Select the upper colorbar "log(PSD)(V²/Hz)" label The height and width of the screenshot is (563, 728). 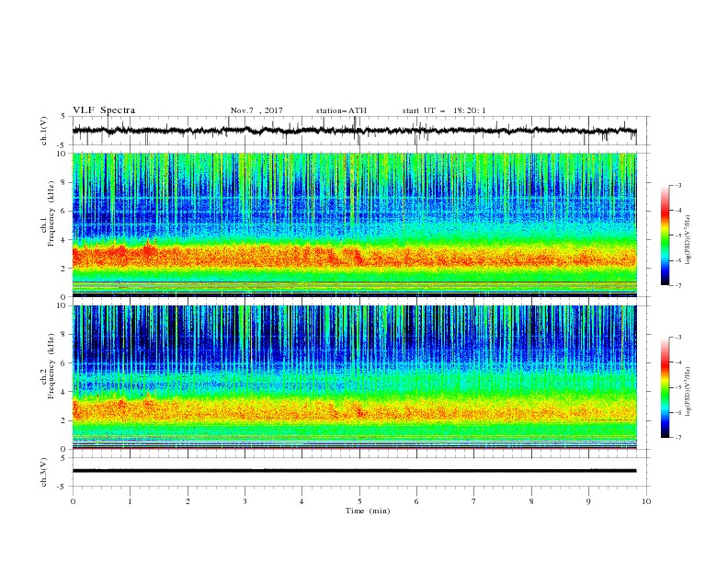click(688, 240)
